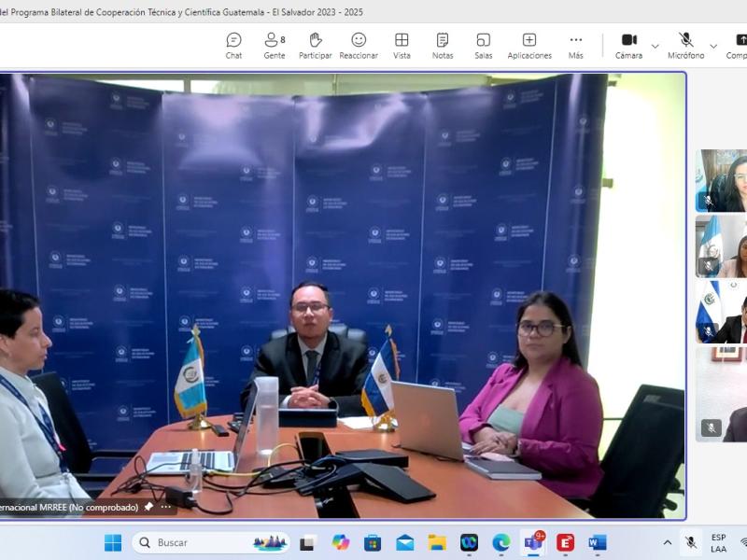
Task: Open Salas breakout rooms
Action: click(483, 45)
